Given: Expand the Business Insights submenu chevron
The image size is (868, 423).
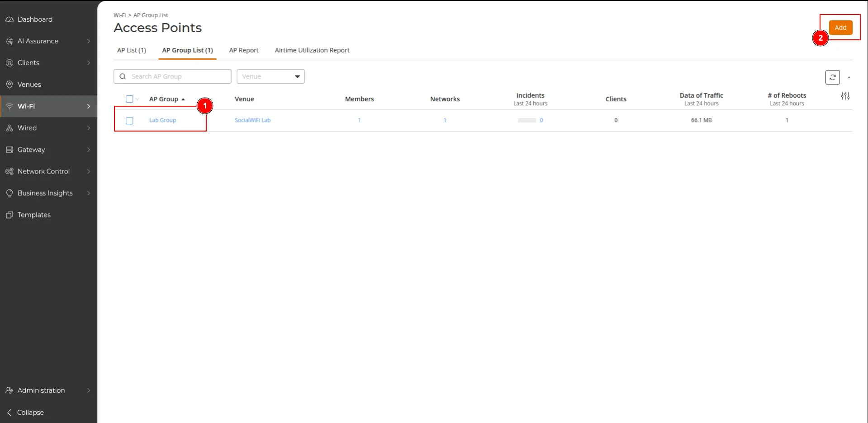Looking at the screenshot, I should (x=89, y=193).
